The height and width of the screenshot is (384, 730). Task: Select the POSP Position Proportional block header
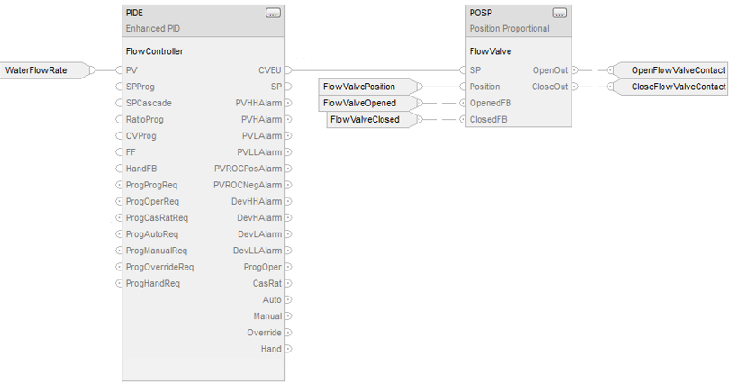(518, 21)
